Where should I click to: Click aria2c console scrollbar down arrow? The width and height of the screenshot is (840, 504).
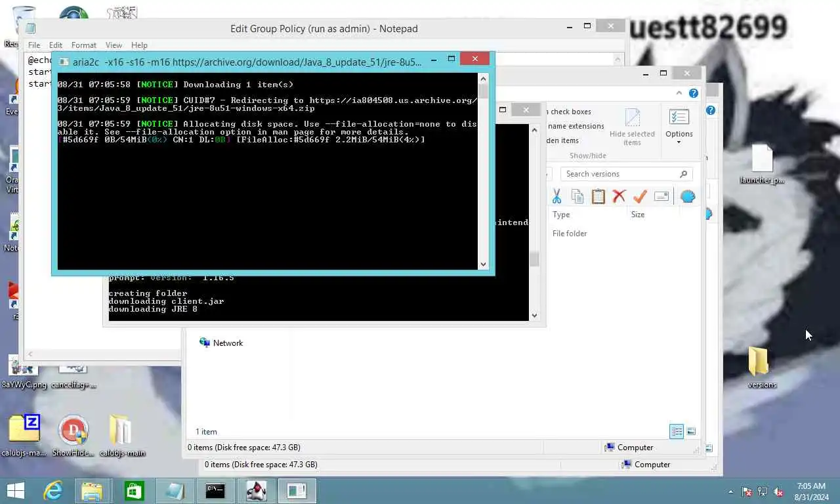pyautogui.click(x=483, y=264)
